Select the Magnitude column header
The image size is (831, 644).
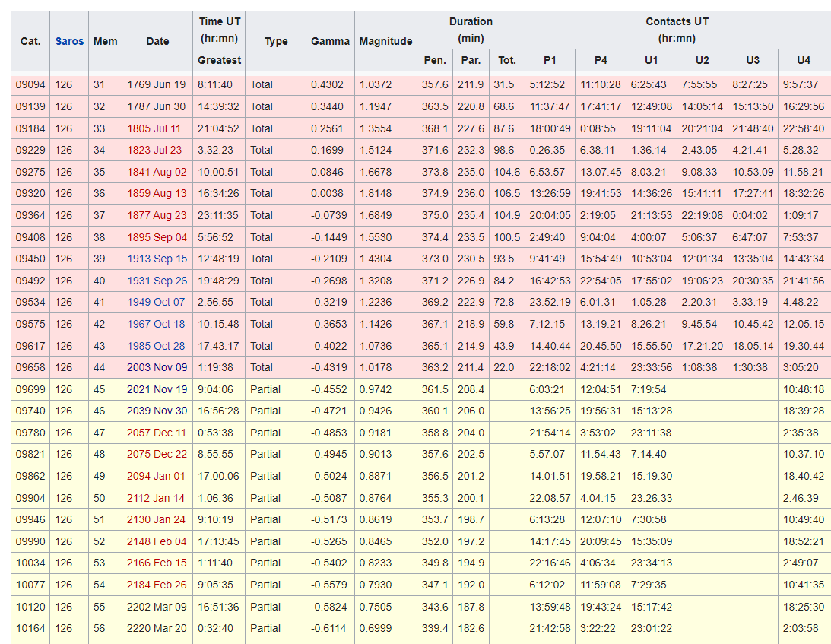pos(385,41)
